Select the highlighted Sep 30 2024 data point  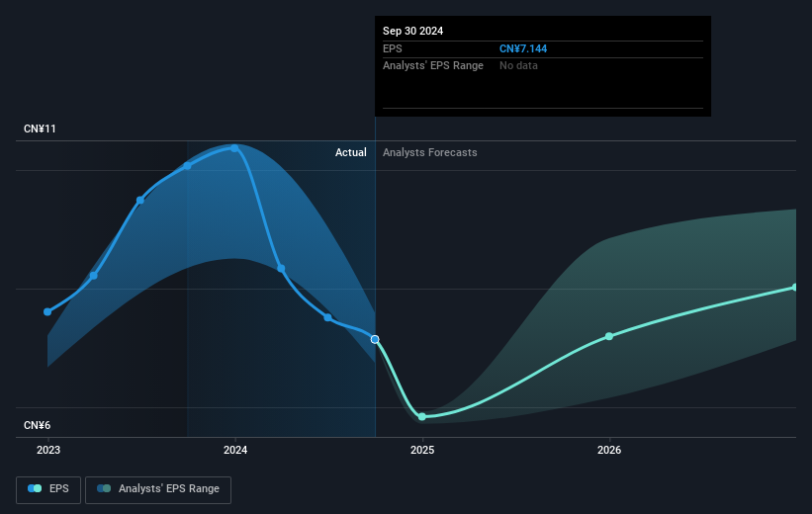pos(375,340)
